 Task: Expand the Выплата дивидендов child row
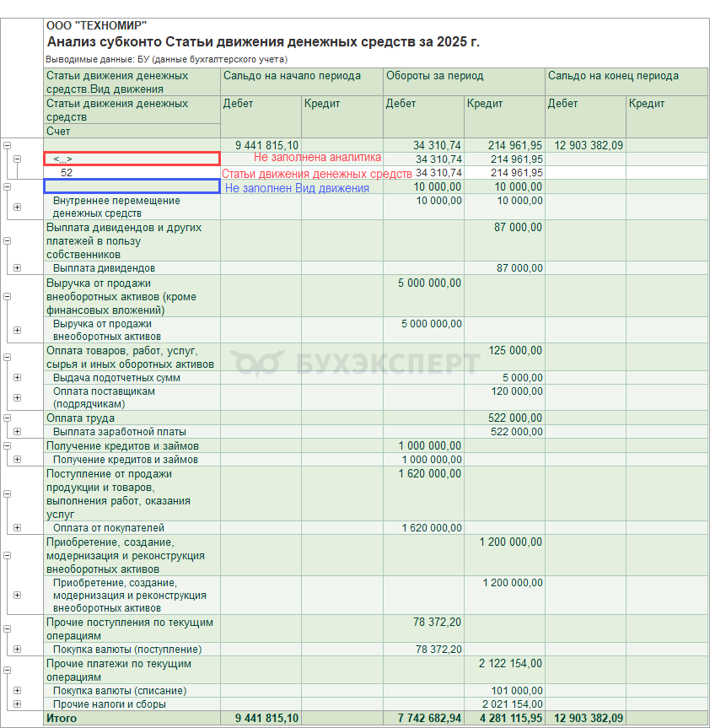[17, 268]
